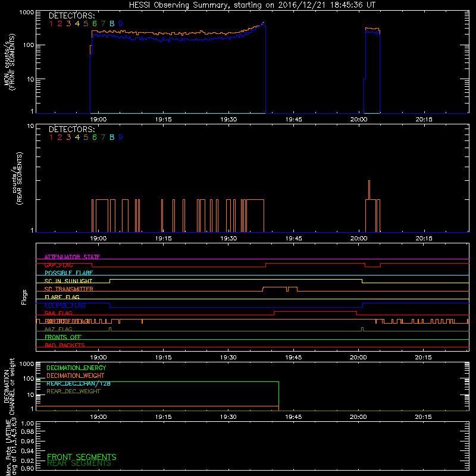This screenshot has width=476, height=476.
Task: Click the DECIMATION CHANNEL or weight axis title
Action: point(9,386)
